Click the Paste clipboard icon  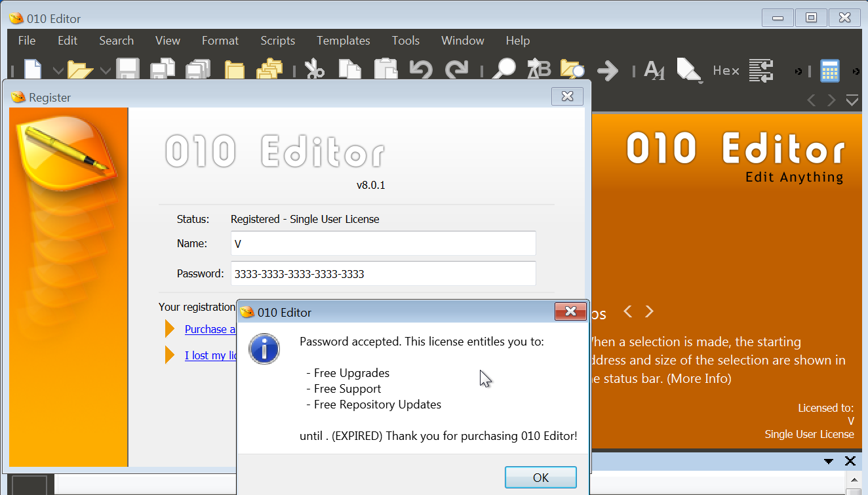point(386,69)
